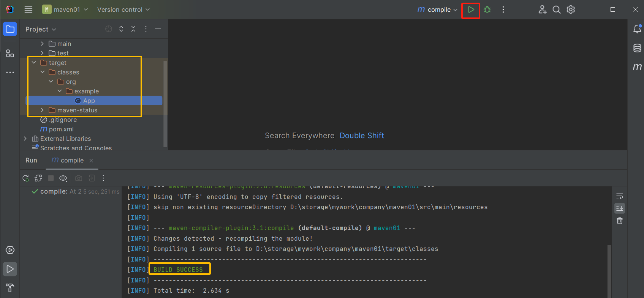Toggle console view options eye

(x=63, y=178)
